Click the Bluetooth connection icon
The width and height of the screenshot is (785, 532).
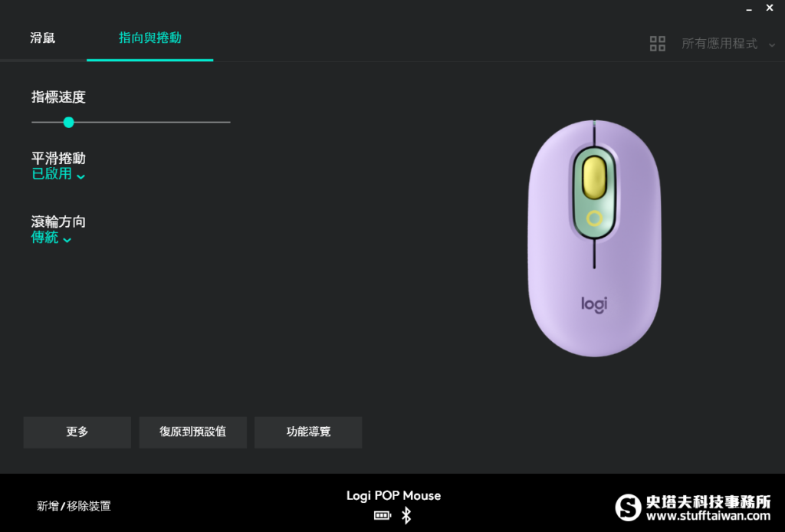click(x=406, y=515)
